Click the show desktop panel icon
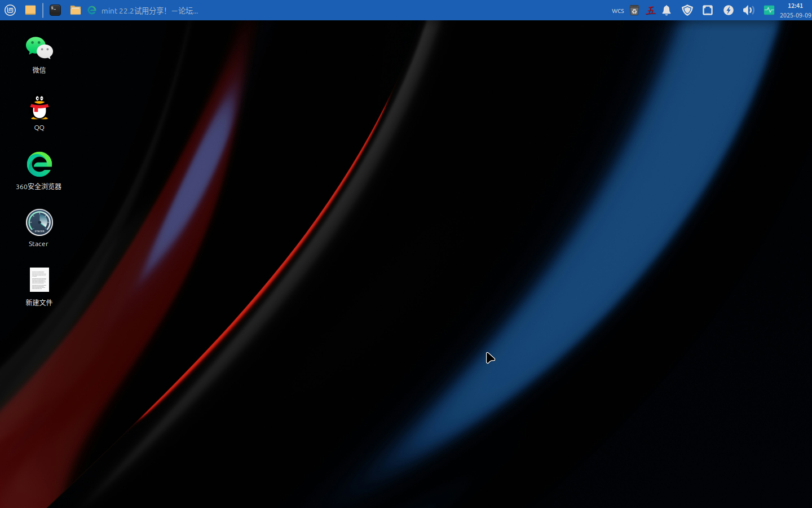812x508 pixels. coord(30,10)
